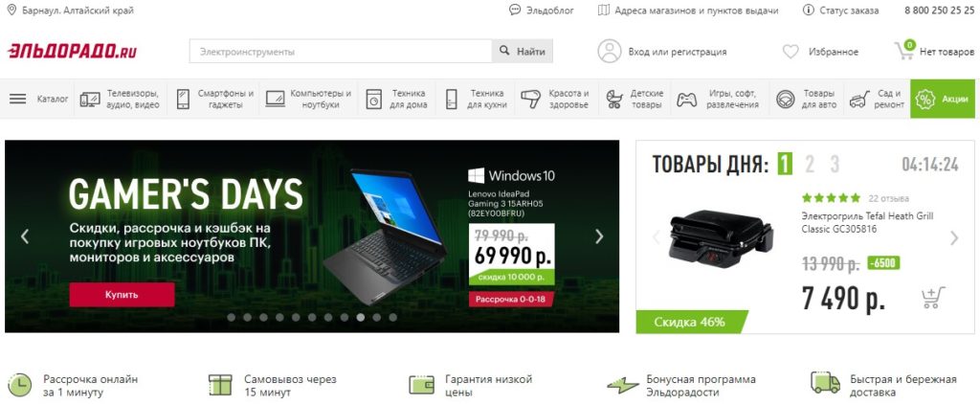Image resolution: width=980 pixels, height=404 pixels.
Task: Show next product of the day arrow
Action: [x=954, y=237]
